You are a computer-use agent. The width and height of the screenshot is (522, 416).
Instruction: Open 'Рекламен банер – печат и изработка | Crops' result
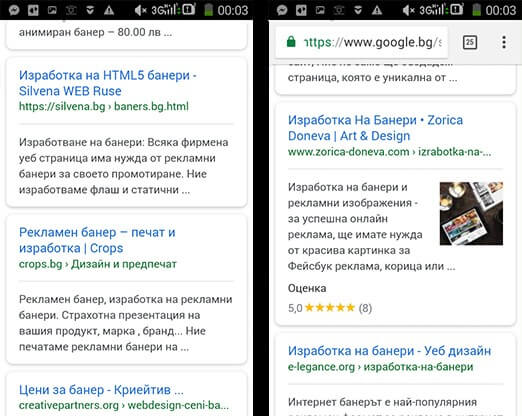point(97,240)
